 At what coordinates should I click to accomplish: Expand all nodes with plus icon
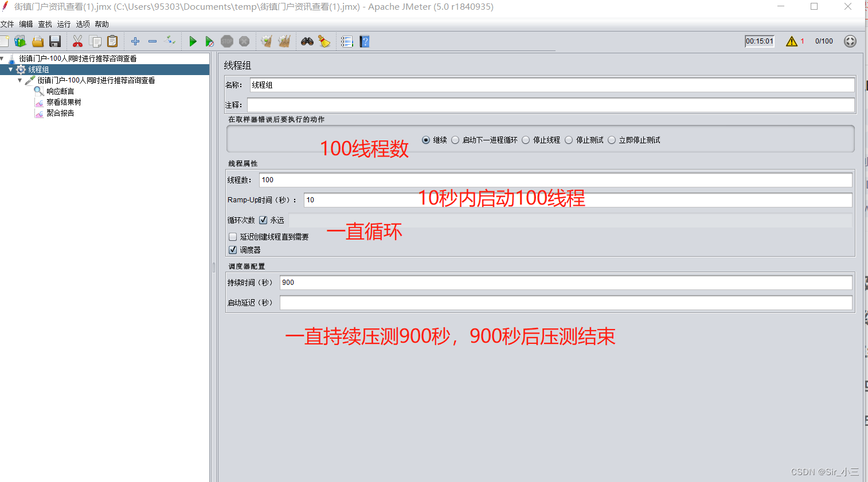(135, 41)
